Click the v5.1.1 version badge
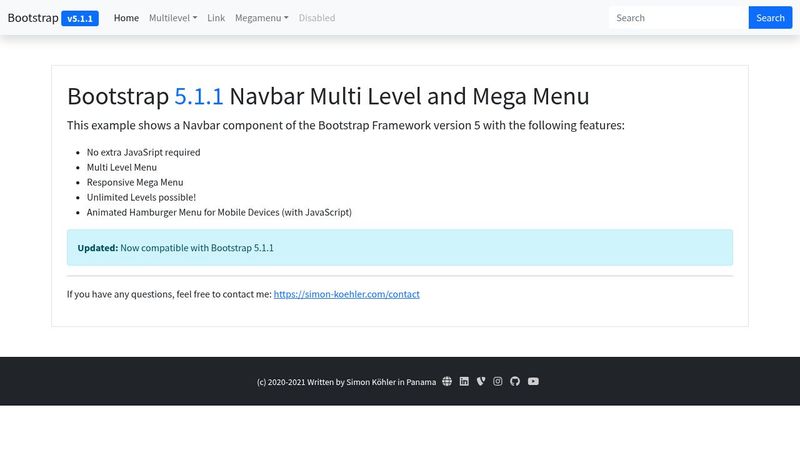 (x=80, y=18)
